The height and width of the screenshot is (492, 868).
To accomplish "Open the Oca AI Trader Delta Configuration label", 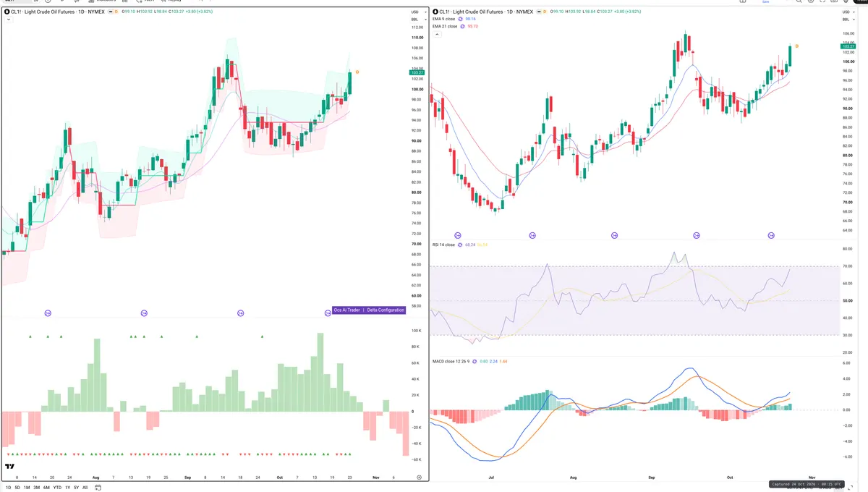I will (369, 310).
